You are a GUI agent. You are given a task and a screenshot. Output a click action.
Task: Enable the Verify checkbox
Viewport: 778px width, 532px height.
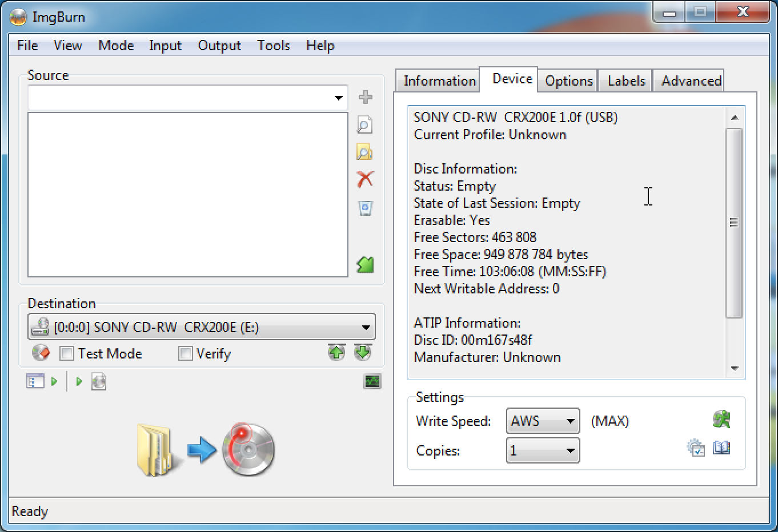pyautogui.click(x=185, y=354)
